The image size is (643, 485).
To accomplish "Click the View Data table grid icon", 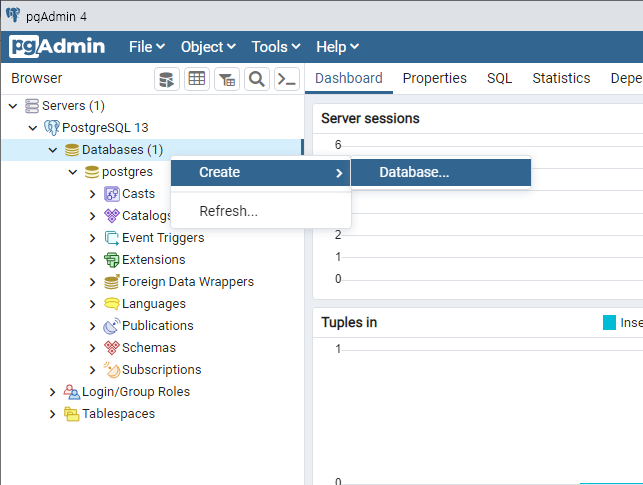I will click(197, 79).
